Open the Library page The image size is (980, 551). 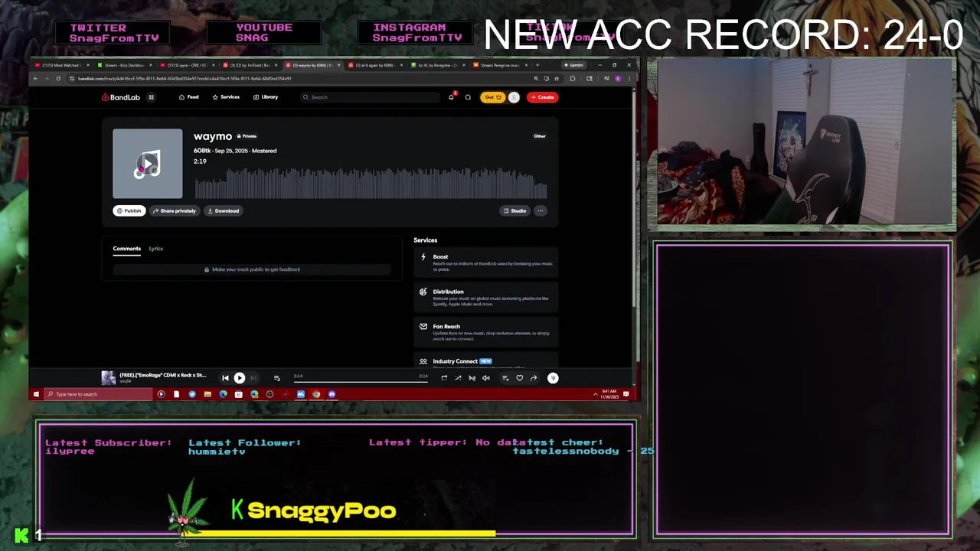(266, 97)
